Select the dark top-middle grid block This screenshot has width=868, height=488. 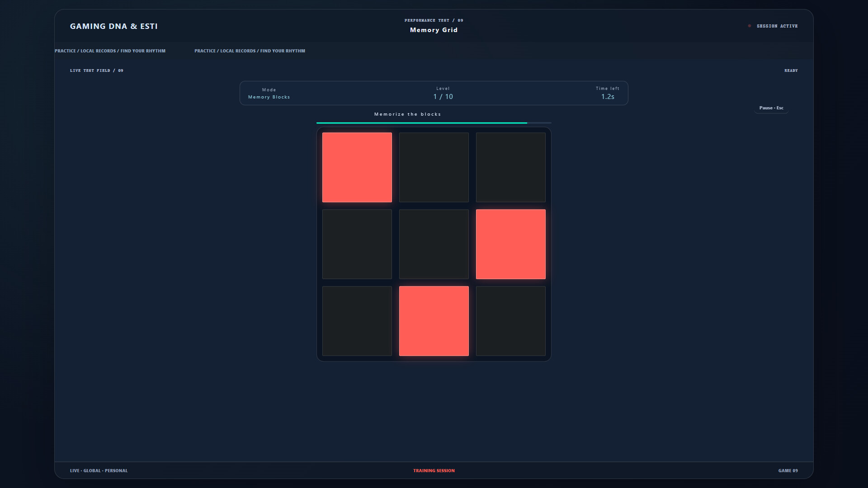[x=434, y=167]
